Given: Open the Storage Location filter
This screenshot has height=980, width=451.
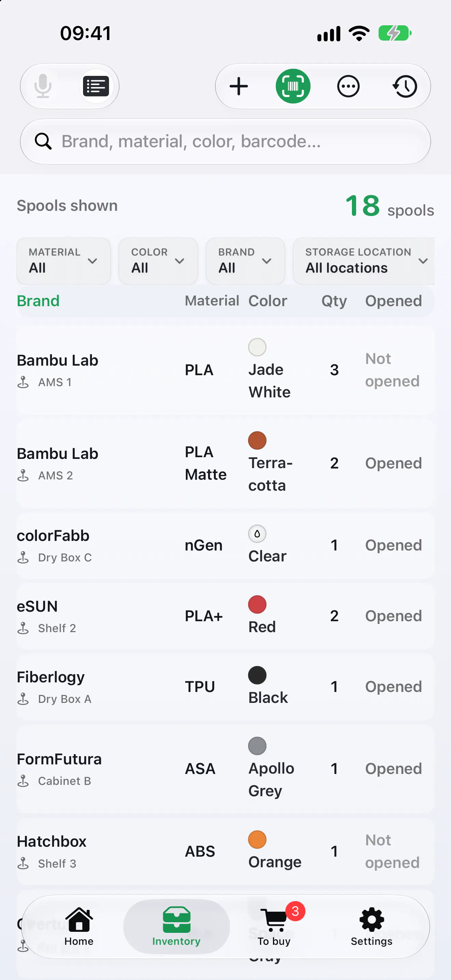Looking at the screenshot, I should coord(364,261).
